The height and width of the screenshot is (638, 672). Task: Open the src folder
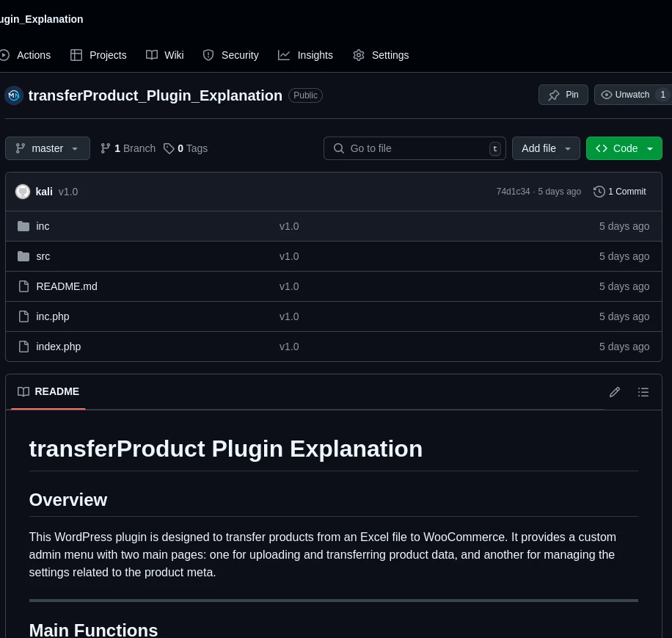(43, 256)
